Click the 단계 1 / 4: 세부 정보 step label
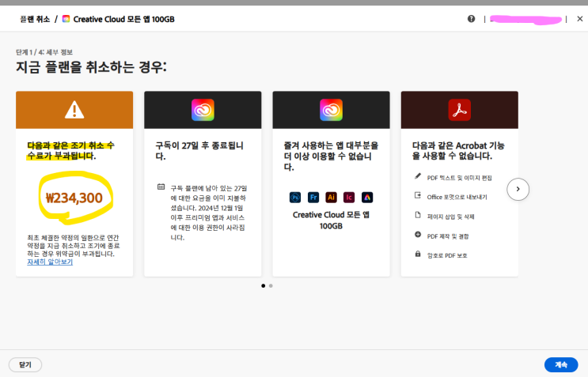 [44, 52]
